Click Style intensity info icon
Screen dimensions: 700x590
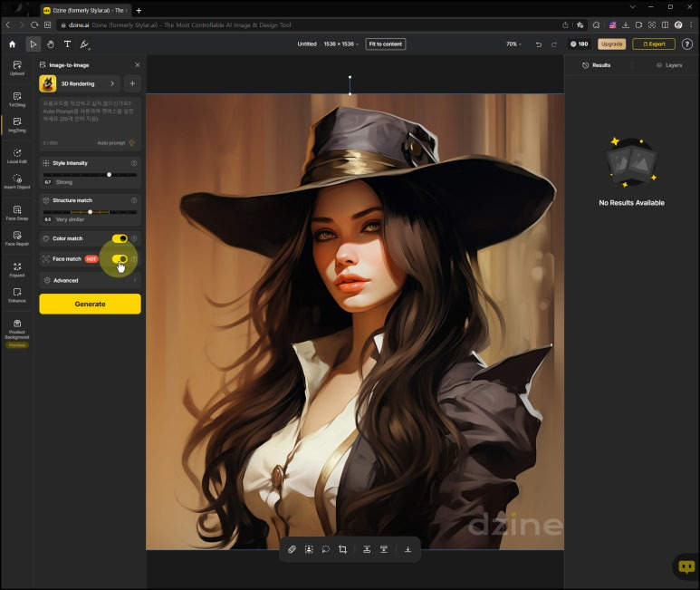click(134, 163)
